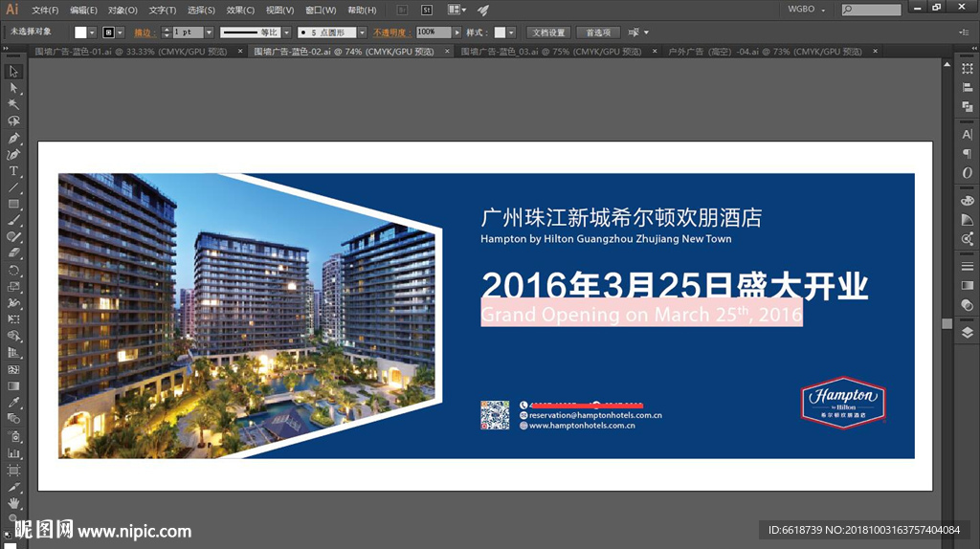Viewport: 980px width, 549px height.
Task: Open the arrange documents dropdown
Action: click(457, 10)
